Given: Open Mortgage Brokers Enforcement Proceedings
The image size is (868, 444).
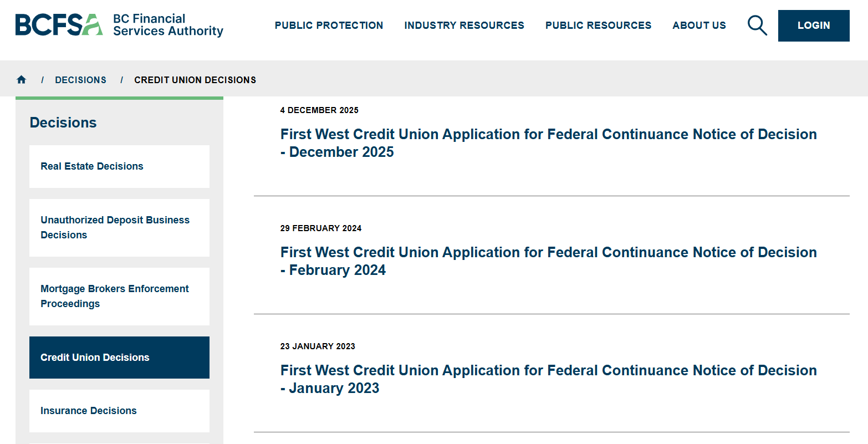Looking at the screenshot, I should pyautogui.click(x=119, y=296).
